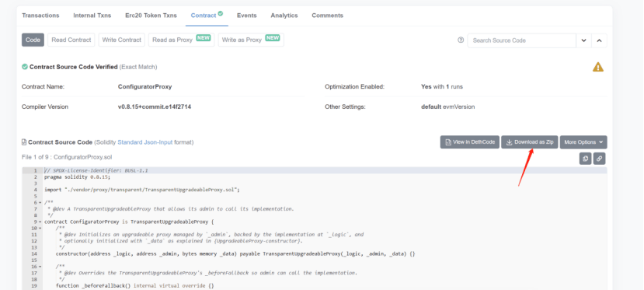Open Read as Proxy section
Image resolution: width=644 pixels, height=290 pixels.
click(181, 40)
